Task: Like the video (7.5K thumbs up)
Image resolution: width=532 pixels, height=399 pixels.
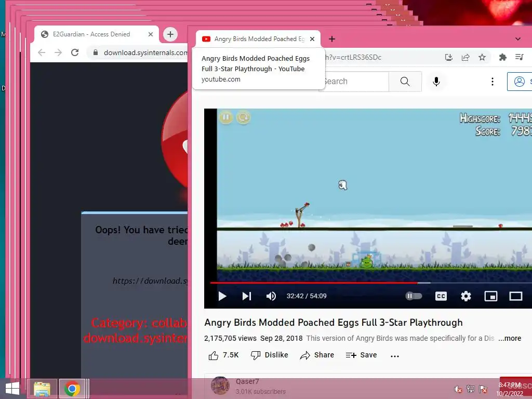Action: (223, 355)
